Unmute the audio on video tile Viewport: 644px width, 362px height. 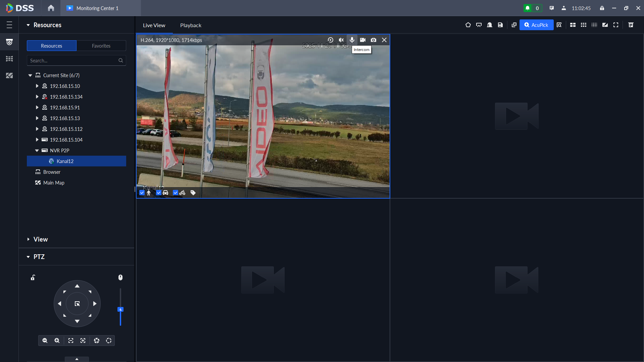coord(341,40)
